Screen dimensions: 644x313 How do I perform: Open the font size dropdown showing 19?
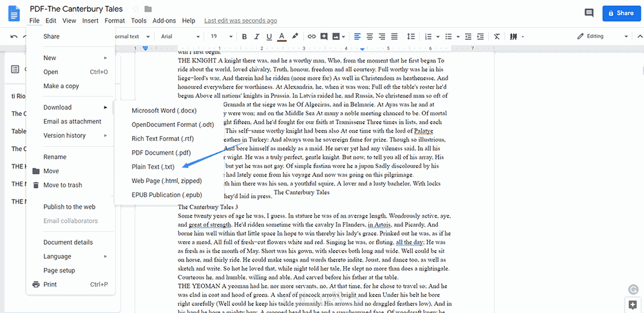click(x=222, y=37)
